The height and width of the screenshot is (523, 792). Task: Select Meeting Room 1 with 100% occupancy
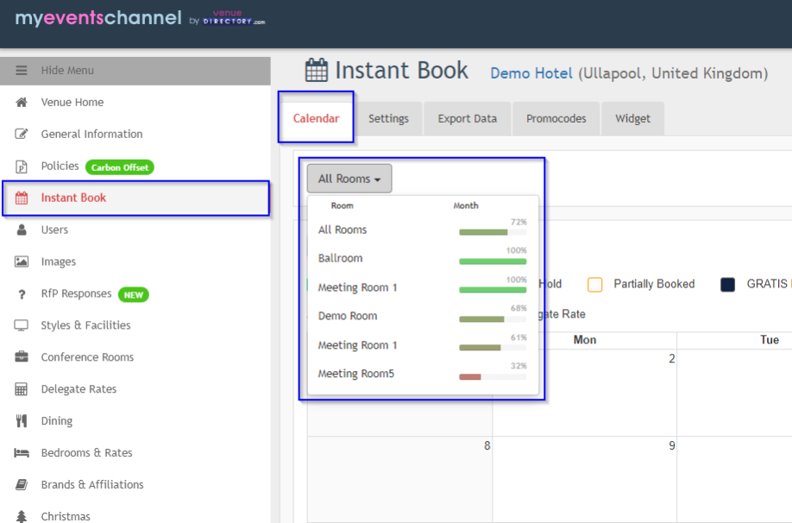(x=358, y=288)
